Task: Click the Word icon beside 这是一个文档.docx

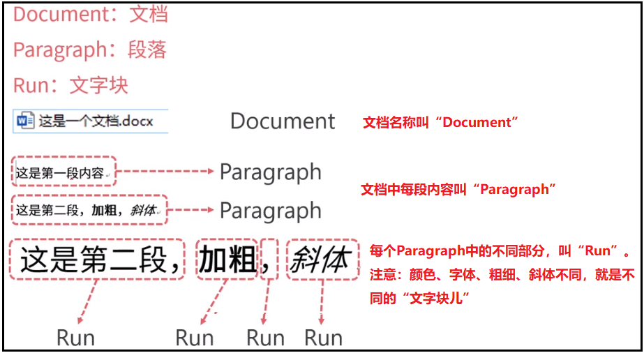Action: point(27,121)
